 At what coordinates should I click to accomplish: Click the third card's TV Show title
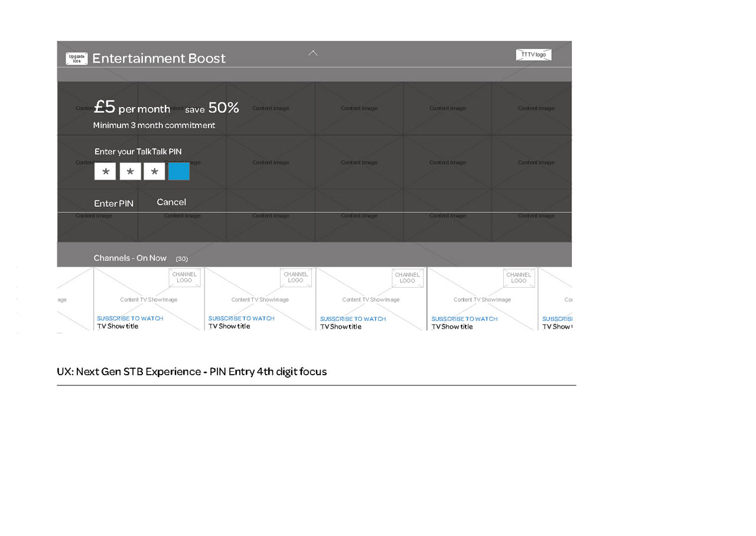click(x=341, y=327)
